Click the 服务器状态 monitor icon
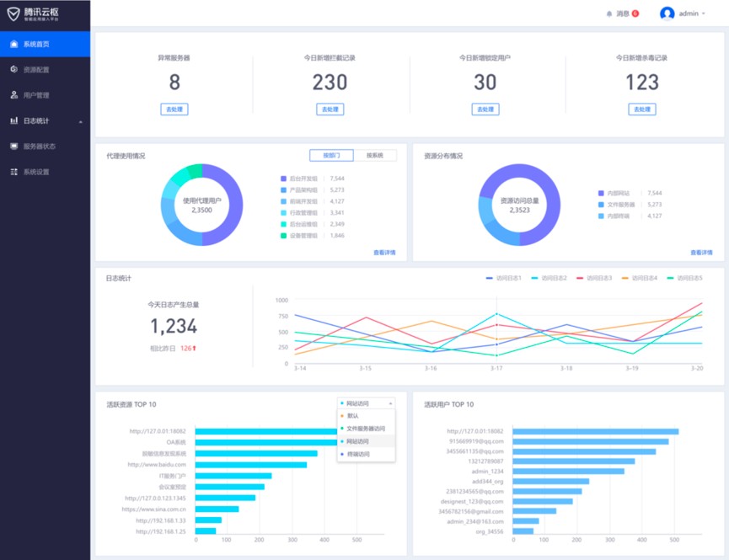 tap(13, 146)
